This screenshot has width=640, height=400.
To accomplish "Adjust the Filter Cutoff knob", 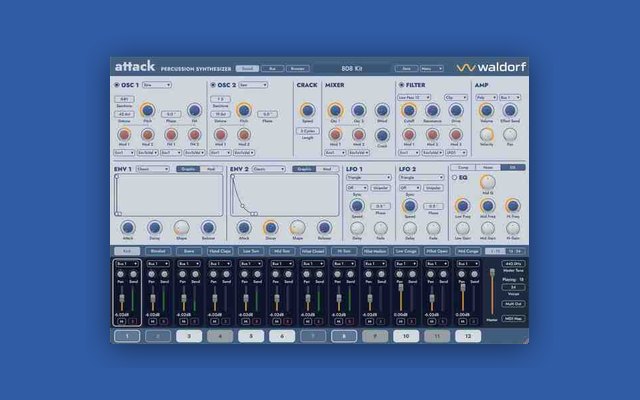I will (x=409, y=110).
